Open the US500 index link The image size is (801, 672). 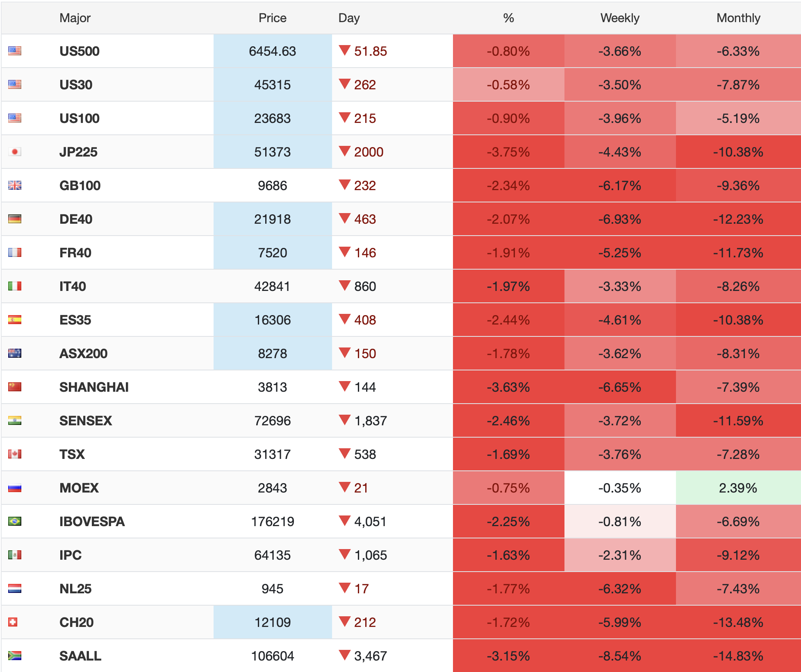(80, 51)
